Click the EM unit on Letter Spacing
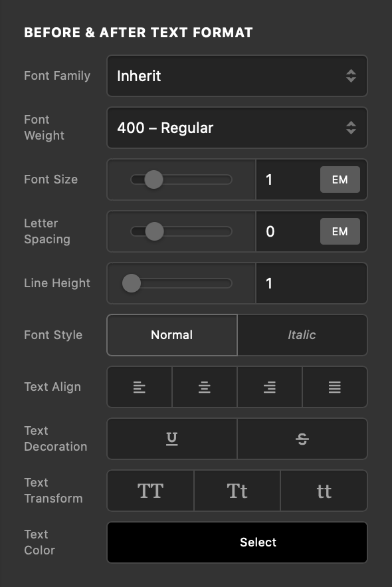 [x=340, y=231]
